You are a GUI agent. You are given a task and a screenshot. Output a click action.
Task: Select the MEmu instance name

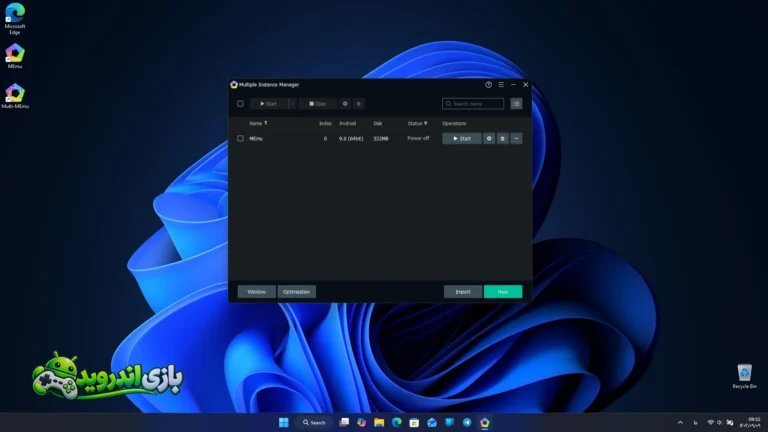(x=256, y=139)
